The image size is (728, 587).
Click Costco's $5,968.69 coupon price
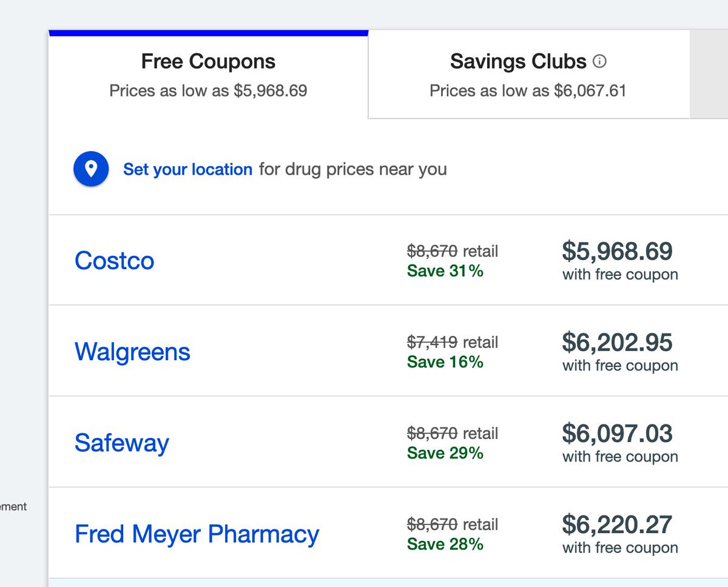(617, 252)
